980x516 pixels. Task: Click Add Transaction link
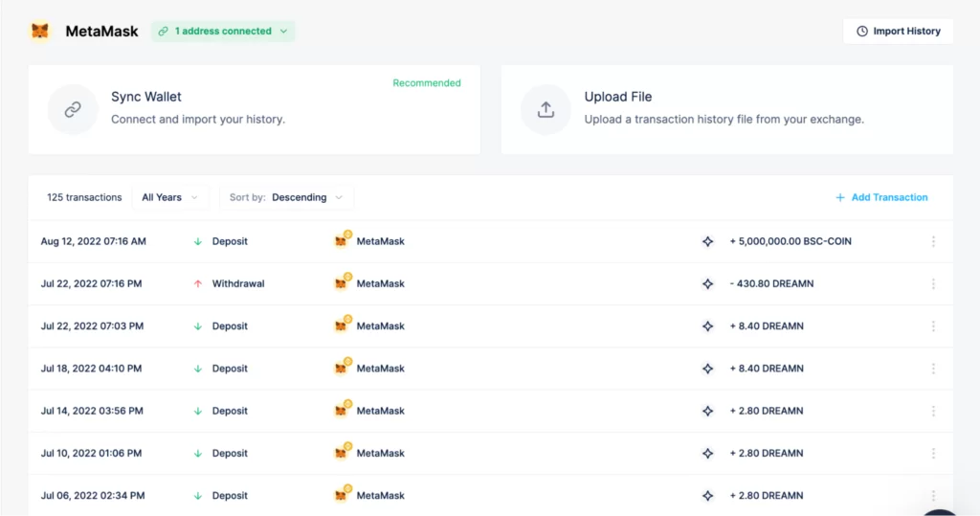[x=881, y=197]
